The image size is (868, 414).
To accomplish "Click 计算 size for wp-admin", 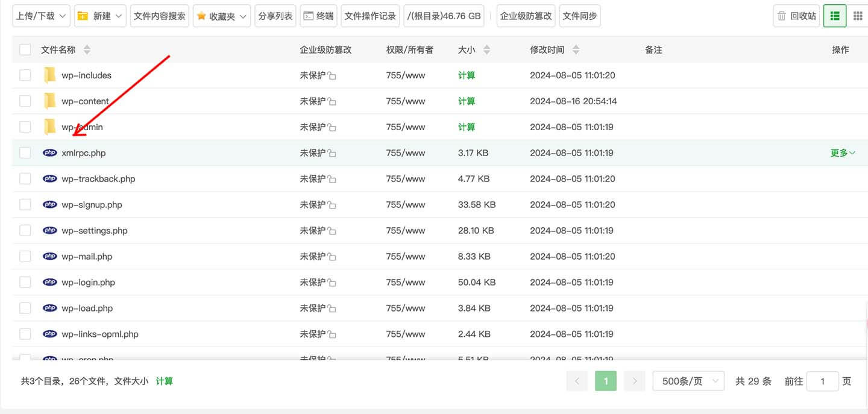I will point(467,127).
